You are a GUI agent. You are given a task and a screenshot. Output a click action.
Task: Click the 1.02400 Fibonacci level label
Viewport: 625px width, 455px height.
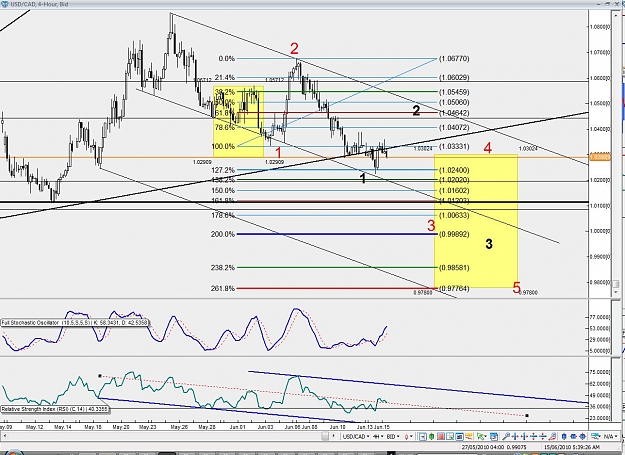[454, 170]
